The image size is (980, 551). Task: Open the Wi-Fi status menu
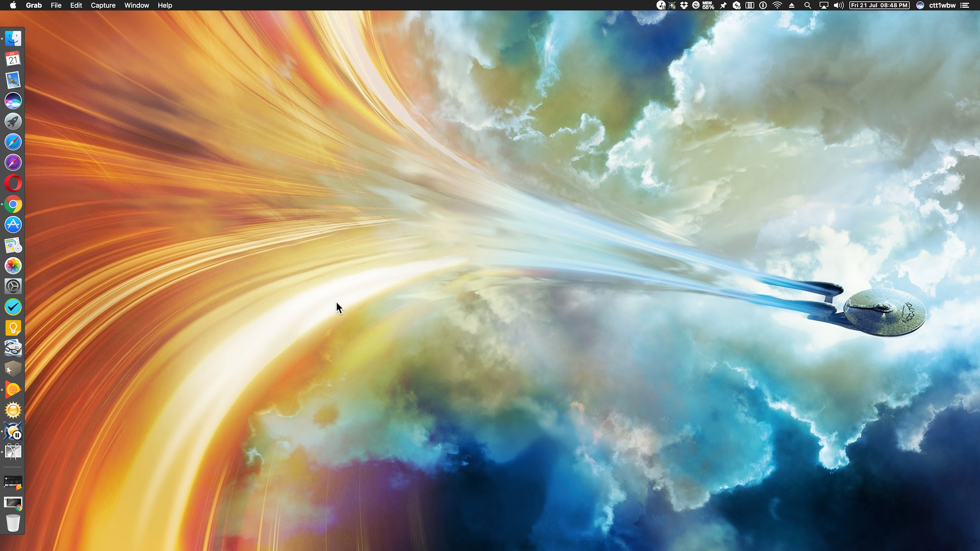coord(778,5)
